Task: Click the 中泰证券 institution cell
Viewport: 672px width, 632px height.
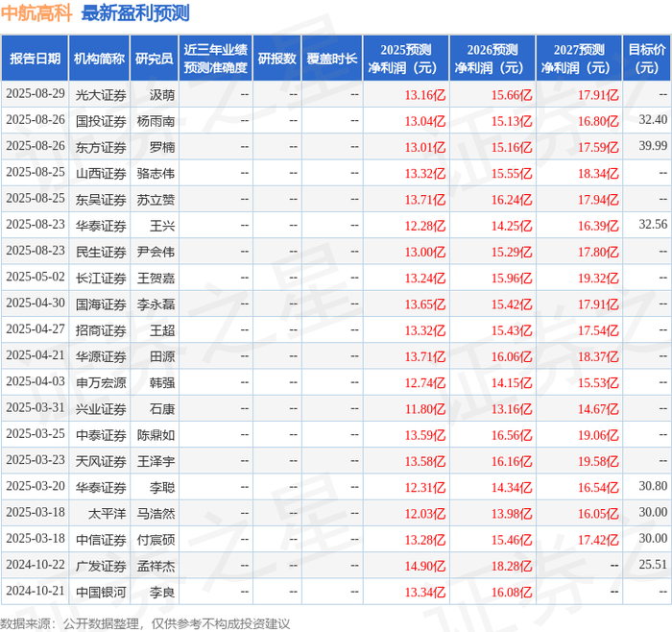Action: click(101, 435)
